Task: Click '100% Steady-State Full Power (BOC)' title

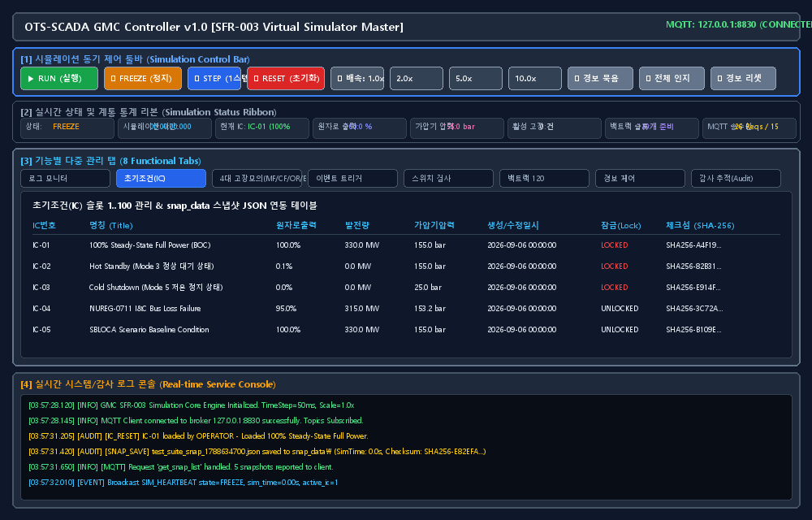Action: pos(149,245)
